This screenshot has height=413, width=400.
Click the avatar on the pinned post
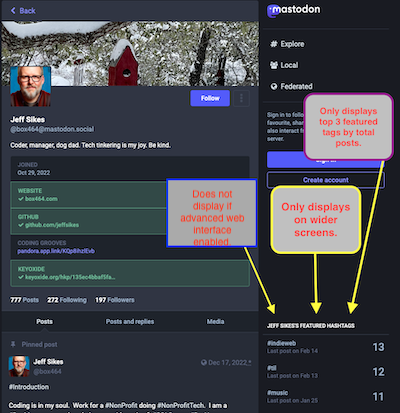(19, 366)
